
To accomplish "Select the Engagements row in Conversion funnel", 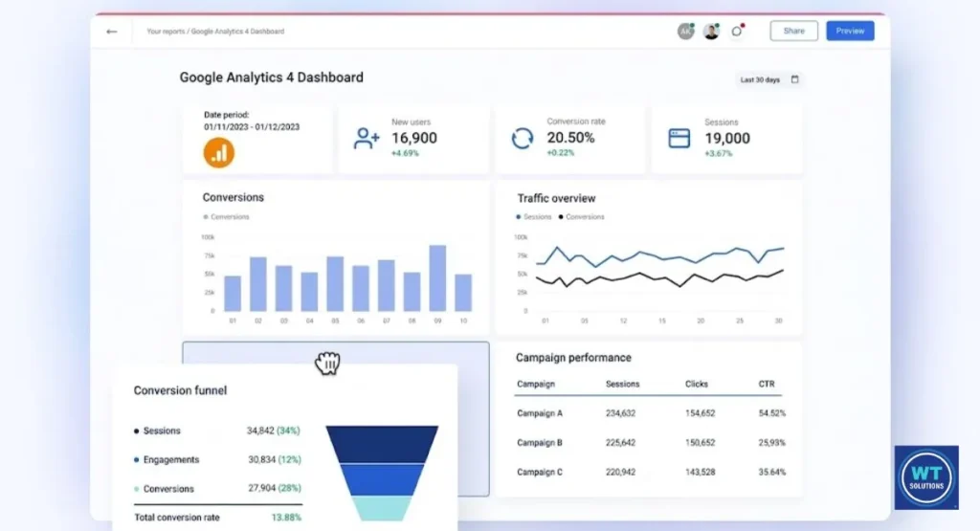I will 217,460.
